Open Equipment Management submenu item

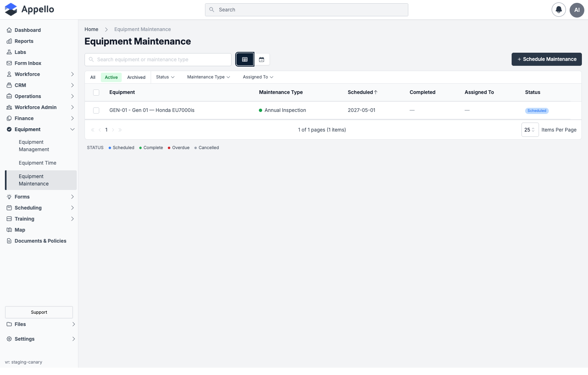pos(34,146)
